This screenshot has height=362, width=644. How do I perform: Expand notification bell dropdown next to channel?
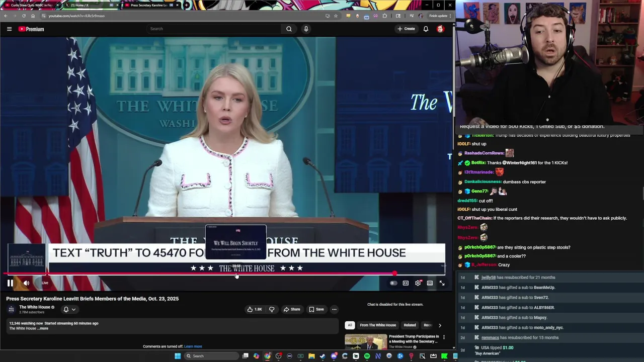click(x=69, y=309)
